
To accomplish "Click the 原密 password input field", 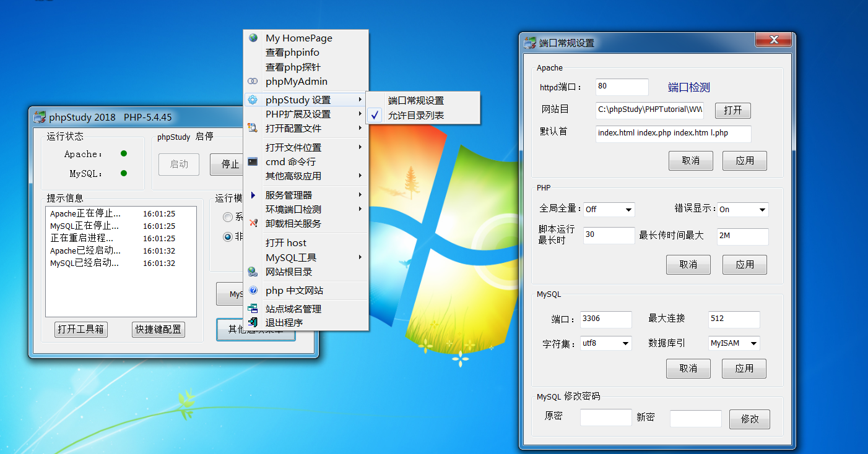I will 605,418.
